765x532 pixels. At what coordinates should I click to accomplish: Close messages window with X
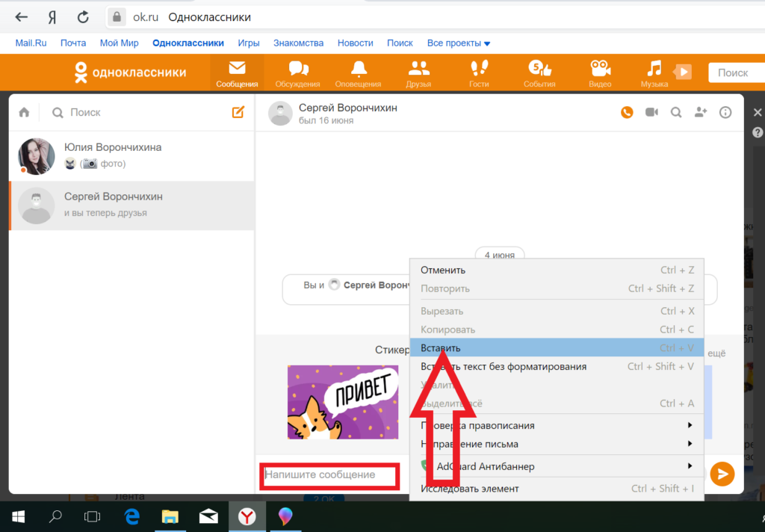point(758,113)
